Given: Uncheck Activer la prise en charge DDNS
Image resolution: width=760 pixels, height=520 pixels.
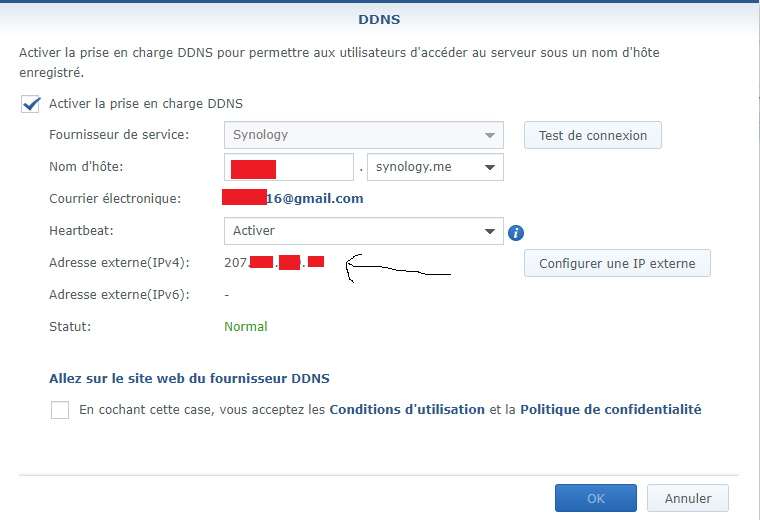Looking at the screenshot, I should point(31,104).
